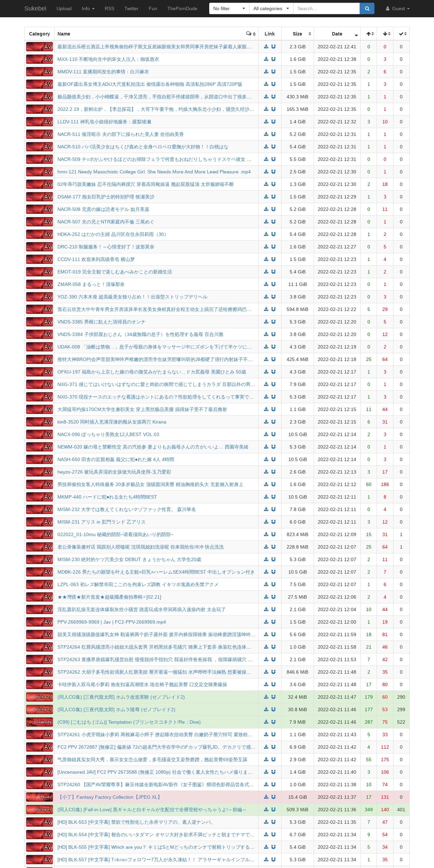Image resolution: width=434 pixels, height=868 pixels.
Task: Sort table by Name header
Action: pyautogui.click(x=64, y=34)
